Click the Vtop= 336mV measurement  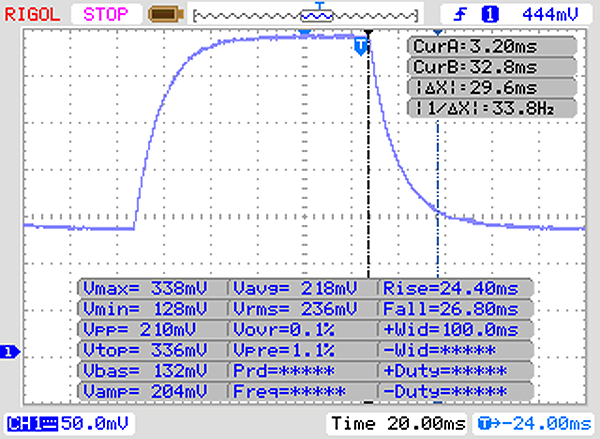pyautogui.click(x=152, y=350)
